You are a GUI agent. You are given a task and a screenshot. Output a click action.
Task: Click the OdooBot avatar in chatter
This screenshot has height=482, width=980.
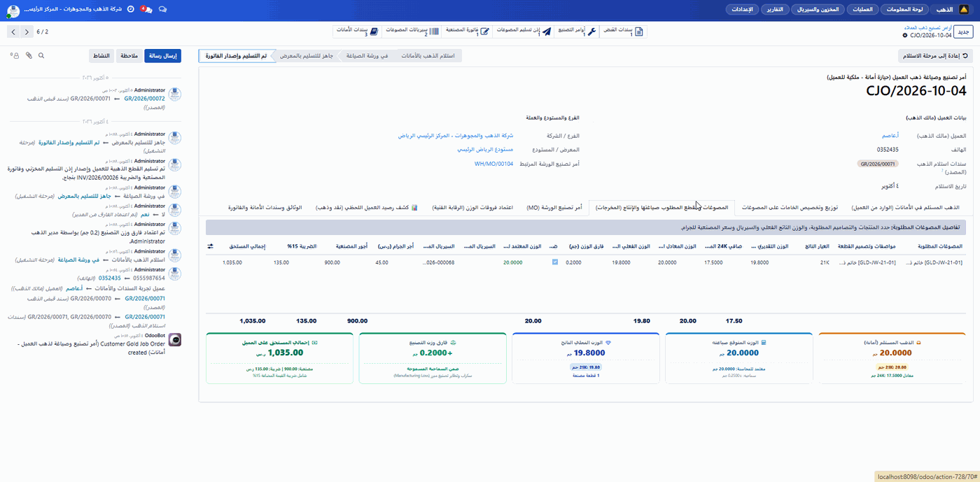(x=175, y=339)
